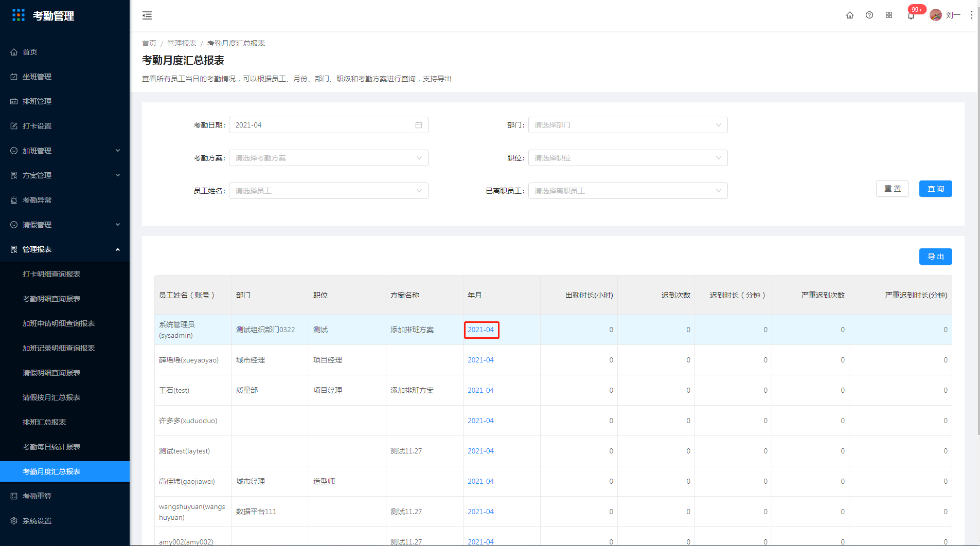This screenshot has height=546, width=980.
Task: Click the user avatar for 刘一
Action: [x=936, y=15]
